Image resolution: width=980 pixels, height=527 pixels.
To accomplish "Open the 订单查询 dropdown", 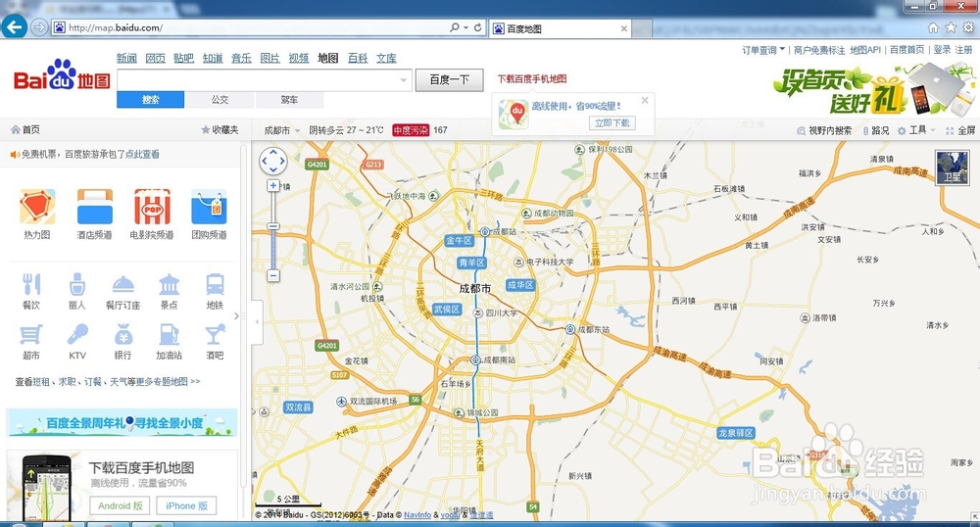I will pyautogui.click(x=763, y=50).
